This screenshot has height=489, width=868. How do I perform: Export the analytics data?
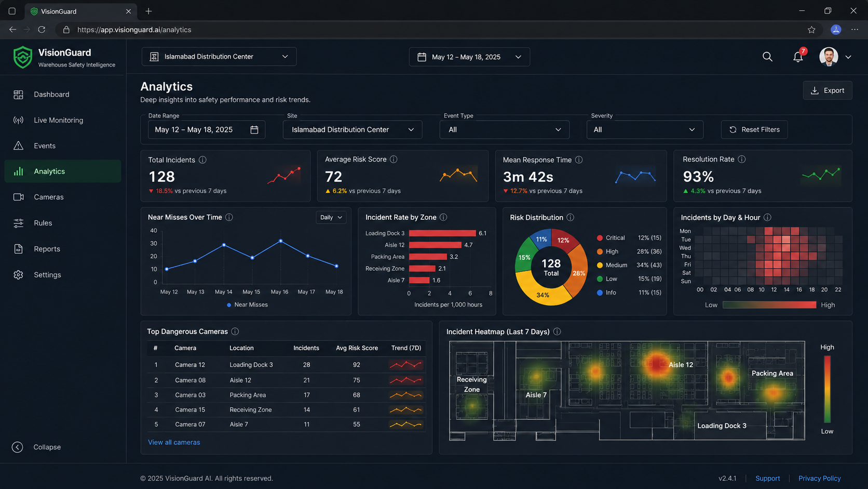828,90
